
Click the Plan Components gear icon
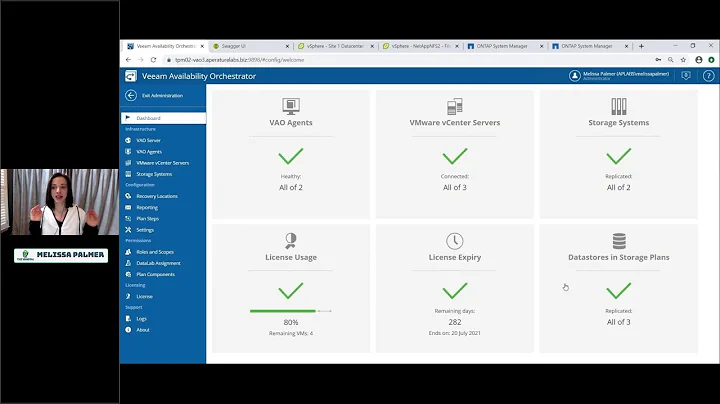(x=128, y=274)
